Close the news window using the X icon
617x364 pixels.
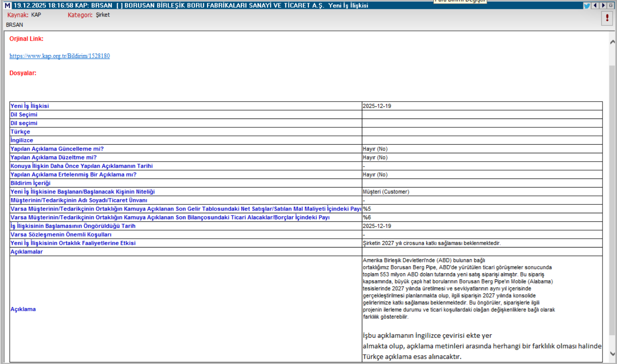[611, 6]
